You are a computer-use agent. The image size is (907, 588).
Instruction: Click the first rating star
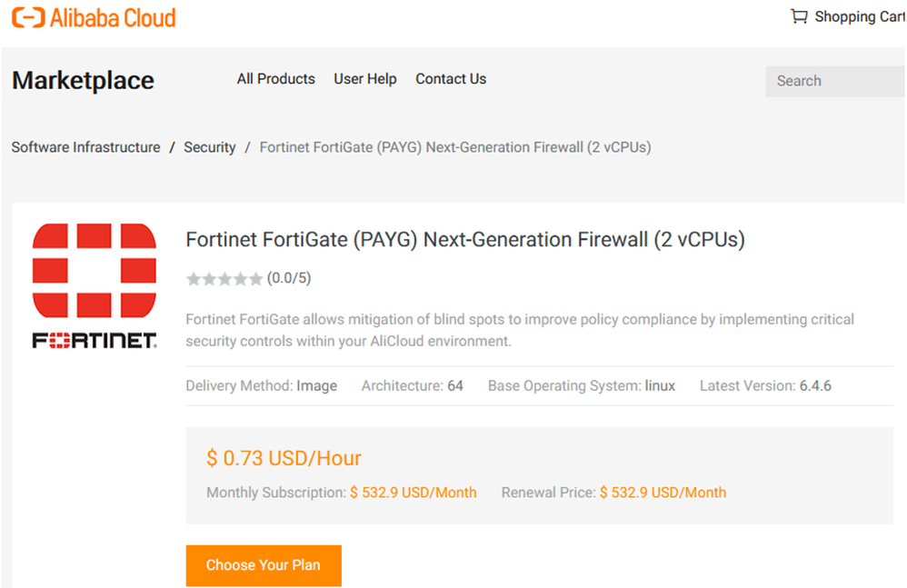194,279
